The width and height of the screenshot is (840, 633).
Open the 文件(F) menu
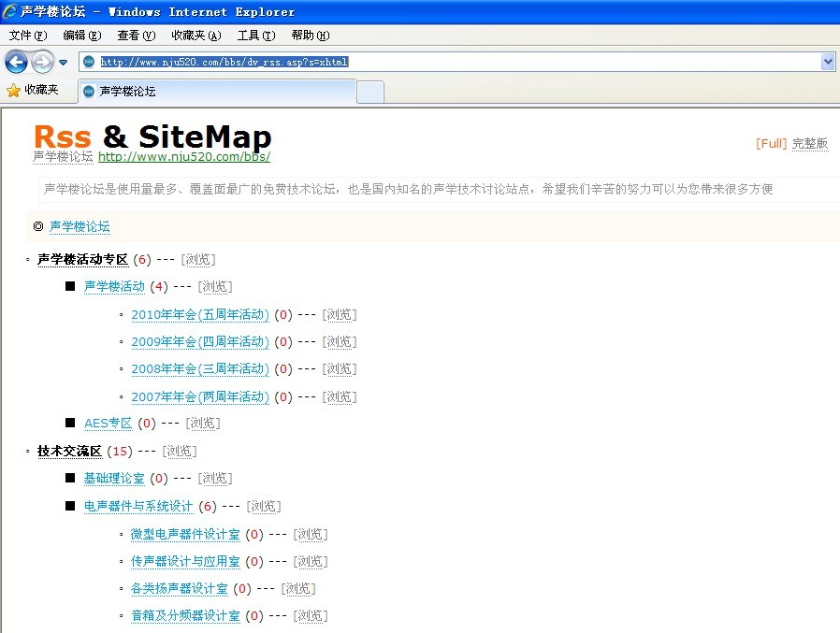(27, 36)
